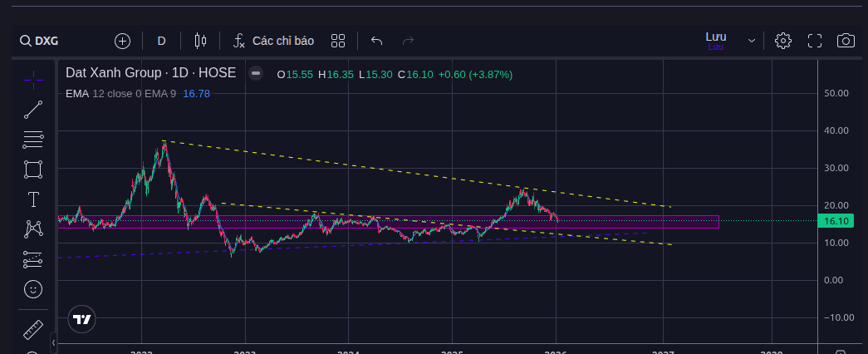Screen dimensions: 868x354
Task: Open the Các chỉ báo indicators menu
Action: pos(273,41)
